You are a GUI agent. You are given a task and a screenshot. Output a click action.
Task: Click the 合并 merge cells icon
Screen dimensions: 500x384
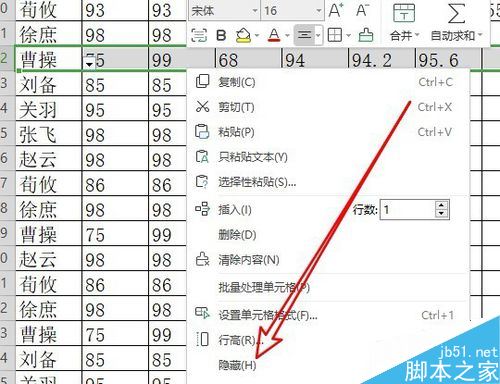(404, 13)
